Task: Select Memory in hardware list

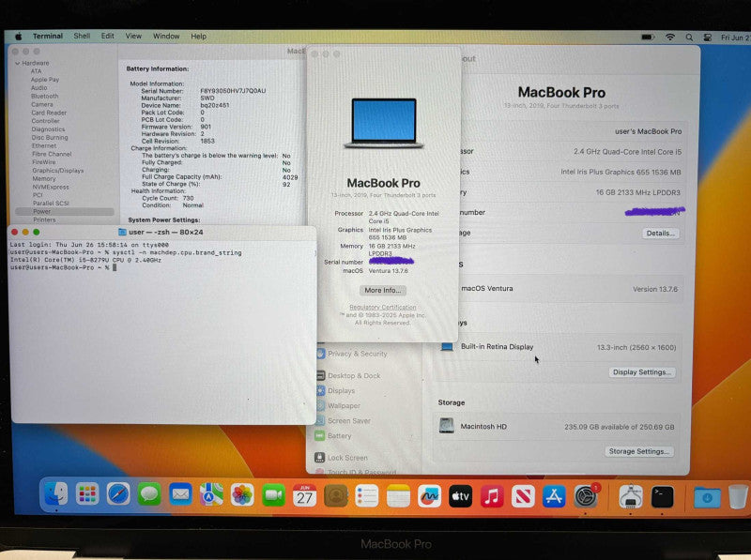Action: click(43, 178)
